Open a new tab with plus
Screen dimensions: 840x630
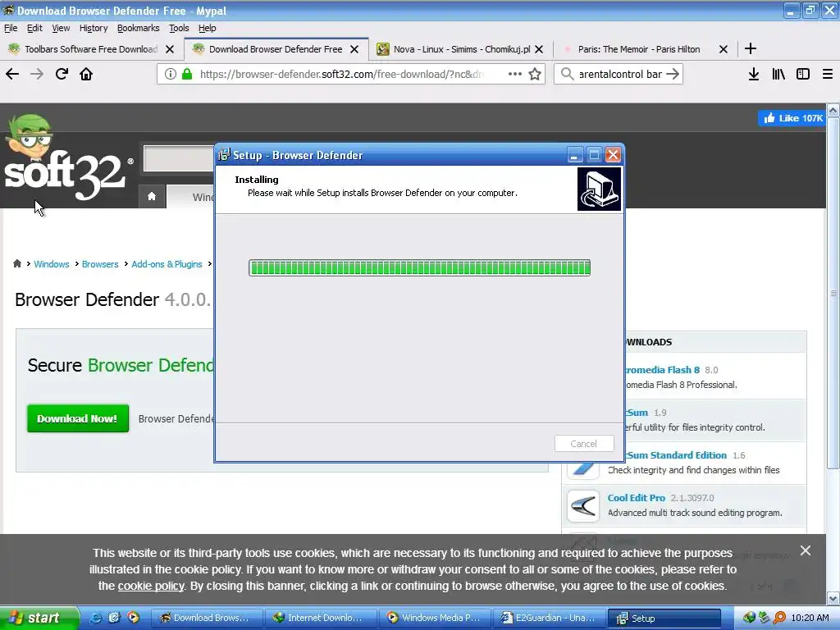(x=751, y=48)
